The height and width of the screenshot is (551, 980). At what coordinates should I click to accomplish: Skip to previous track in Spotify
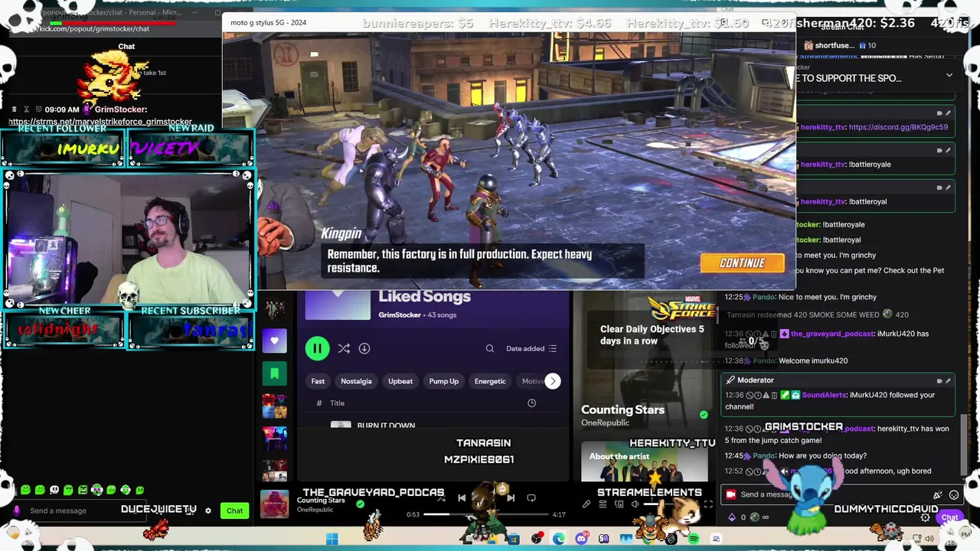coord(462,497)
